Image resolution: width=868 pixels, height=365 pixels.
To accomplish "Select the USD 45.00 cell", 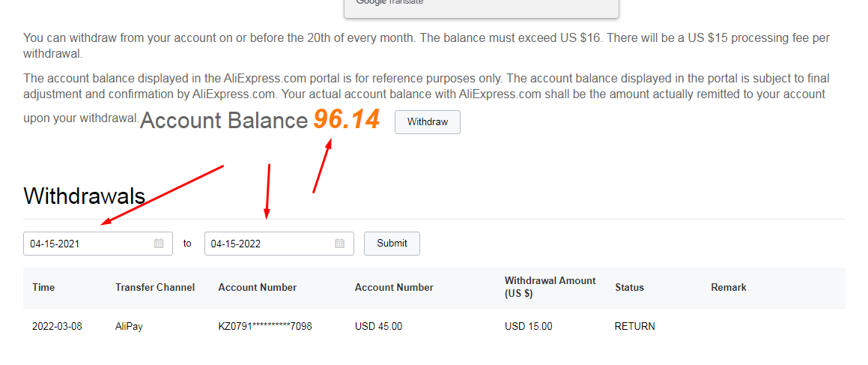I will (x=378, y=326).
